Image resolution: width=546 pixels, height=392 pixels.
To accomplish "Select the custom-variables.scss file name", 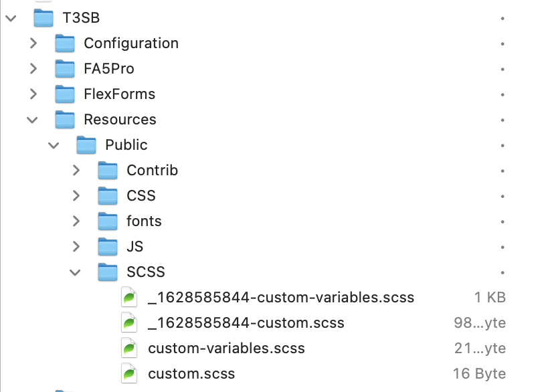I will point(226,348).
